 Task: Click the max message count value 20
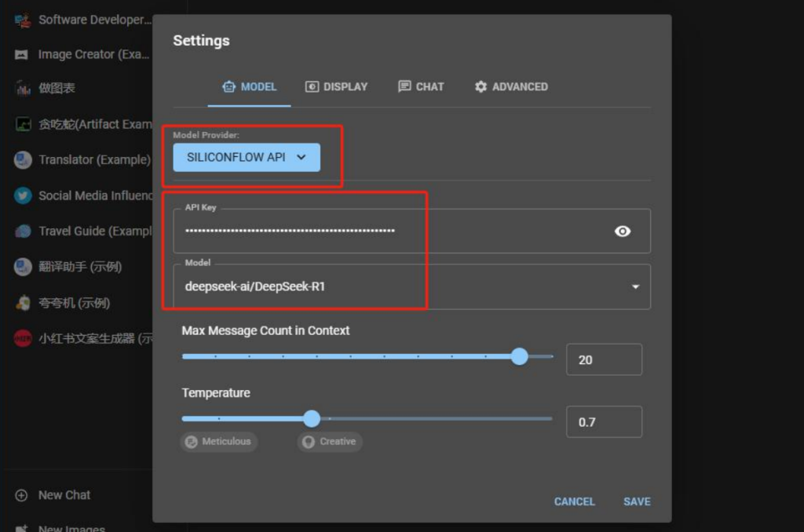point(604,360)
